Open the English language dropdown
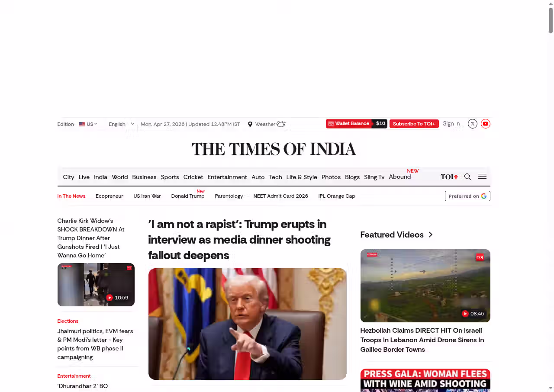The width and height of the screenshot is (554, 392). tap(121, 124)
